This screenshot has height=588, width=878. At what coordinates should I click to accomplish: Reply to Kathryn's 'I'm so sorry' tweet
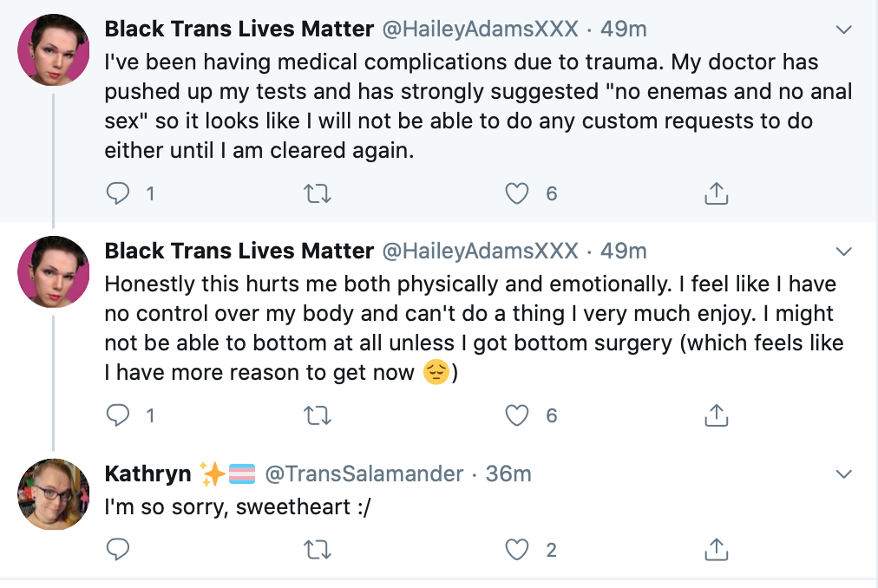click(118, 549)
